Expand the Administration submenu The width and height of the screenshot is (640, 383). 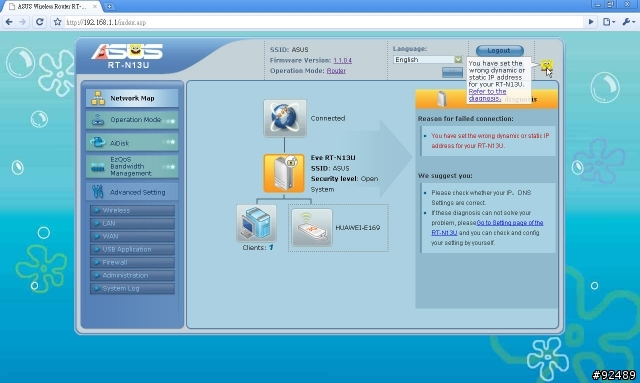coord(132,276)
